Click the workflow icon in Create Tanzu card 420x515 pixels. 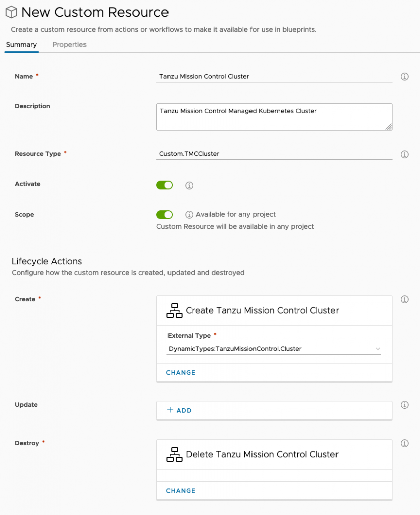pos(175,311)
